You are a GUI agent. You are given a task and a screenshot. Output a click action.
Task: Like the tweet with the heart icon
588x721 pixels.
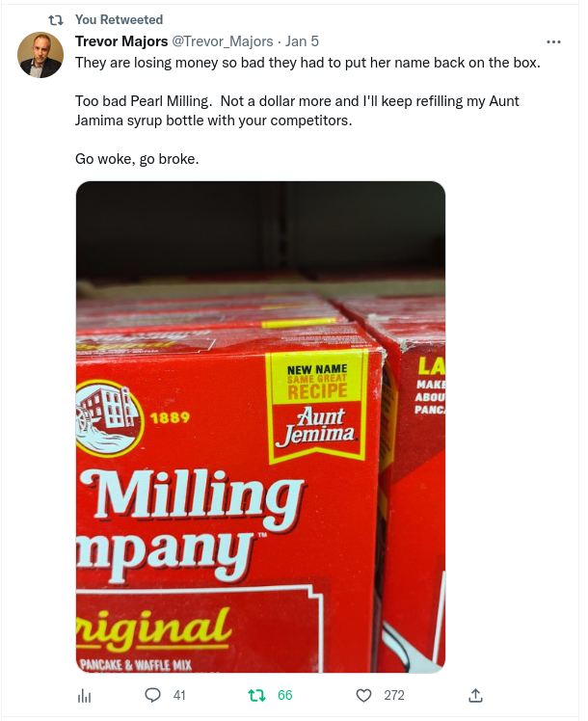[x=363, y=695]
